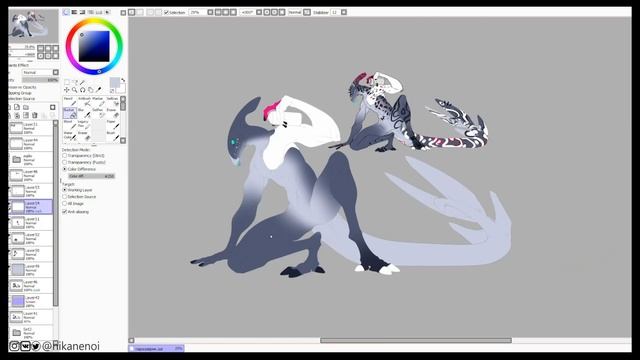The image size is (640, 360).
Task: Choose the Water Color brush tool
Action: click(x=69, y=136)
